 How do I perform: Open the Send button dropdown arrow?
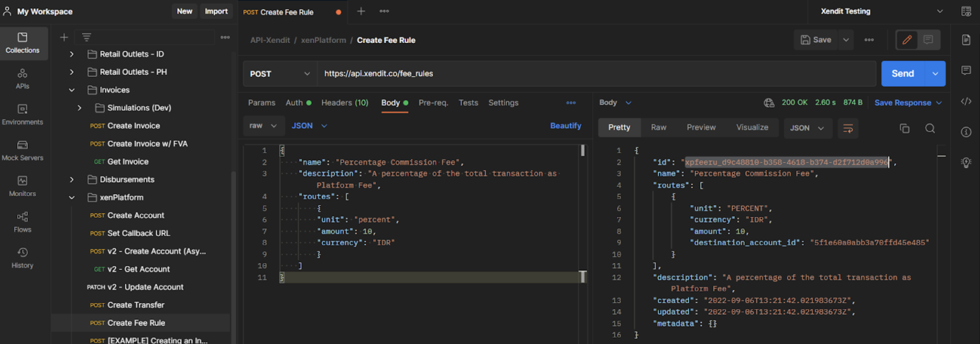935,74
